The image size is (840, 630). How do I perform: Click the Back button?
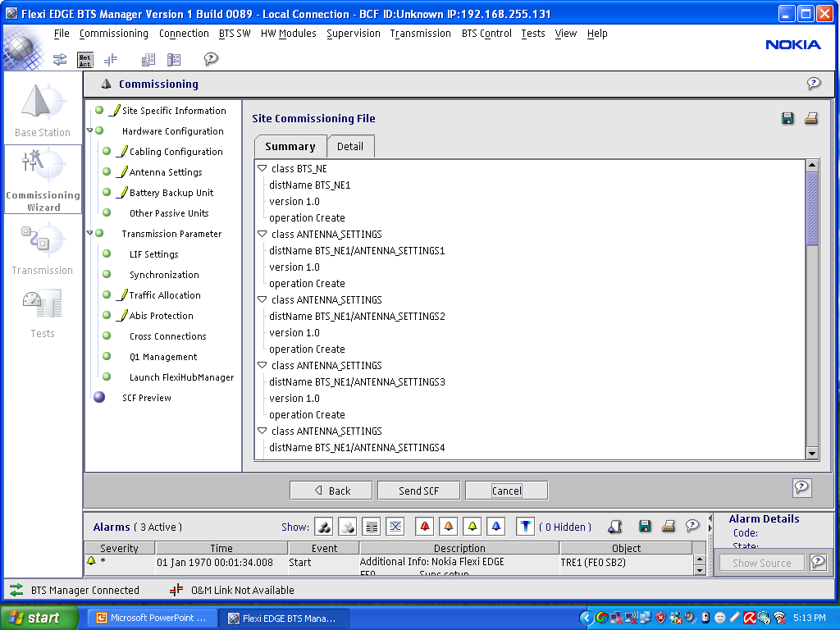[x=331, y=491]
